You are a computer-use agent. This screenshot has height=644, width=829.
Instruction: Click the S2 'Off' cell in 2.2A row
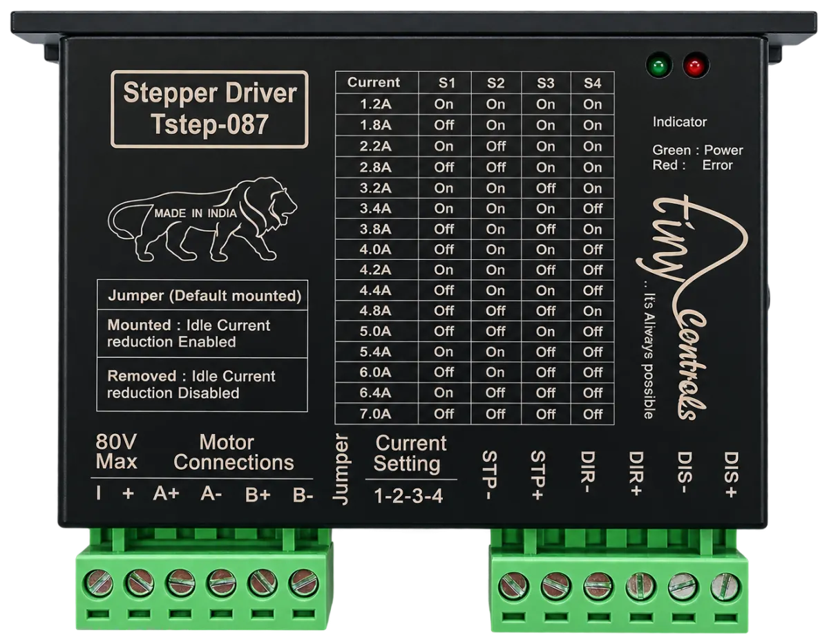[495, 146]
